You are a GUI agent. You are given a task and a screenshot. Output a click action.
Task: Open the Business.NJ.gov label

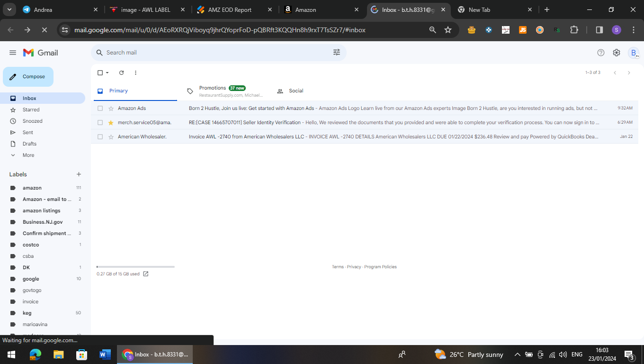(43, 222)
